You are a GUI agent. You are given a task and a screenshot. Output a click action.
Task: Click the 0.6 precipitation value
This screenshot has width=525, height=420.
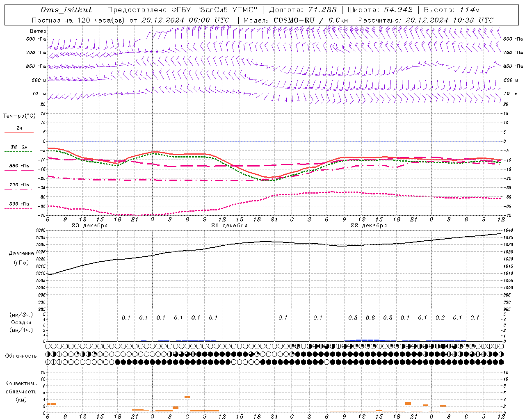pyautogui.click(x=370, y=318)
